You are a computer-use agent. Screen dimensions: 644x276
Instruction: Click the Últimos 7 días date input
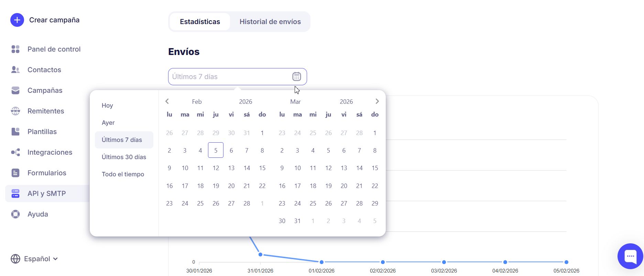tap(229, 77)
